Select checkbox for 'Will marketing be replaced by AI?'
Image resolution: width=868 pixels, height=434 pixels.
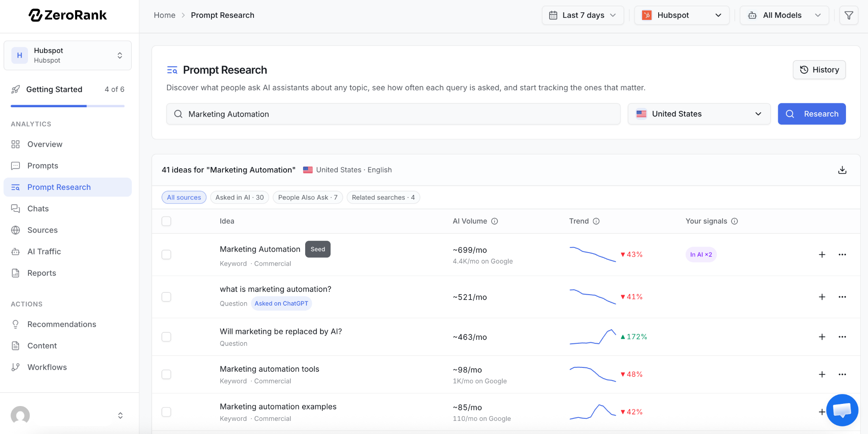pyautogui.click(x=167, y=337)
